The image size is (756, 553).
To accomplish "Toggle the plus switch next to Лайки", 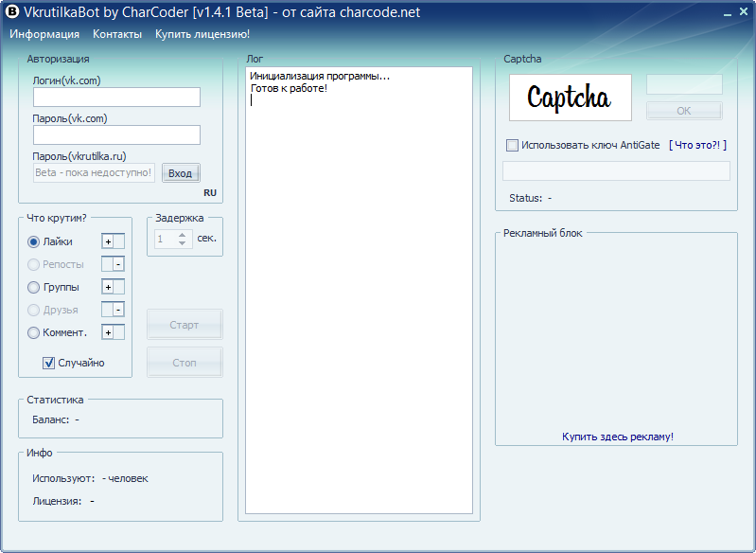I will (x=113, y=241).
